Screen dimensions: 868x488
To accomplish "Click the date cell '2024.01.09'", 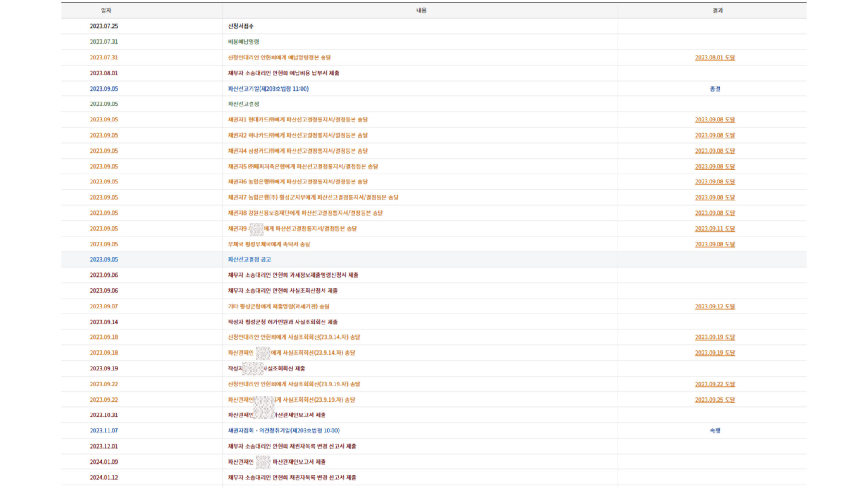I will coord(104,462).
